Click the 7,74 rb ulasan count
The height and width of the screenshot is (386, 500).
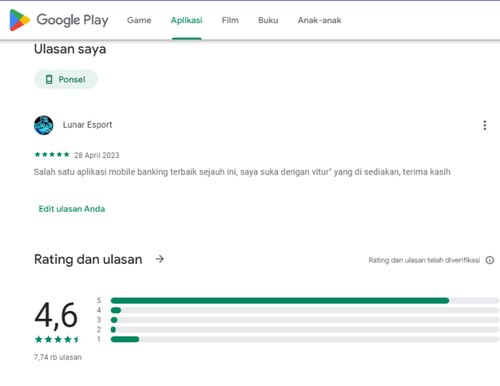(x=58, y=357)
